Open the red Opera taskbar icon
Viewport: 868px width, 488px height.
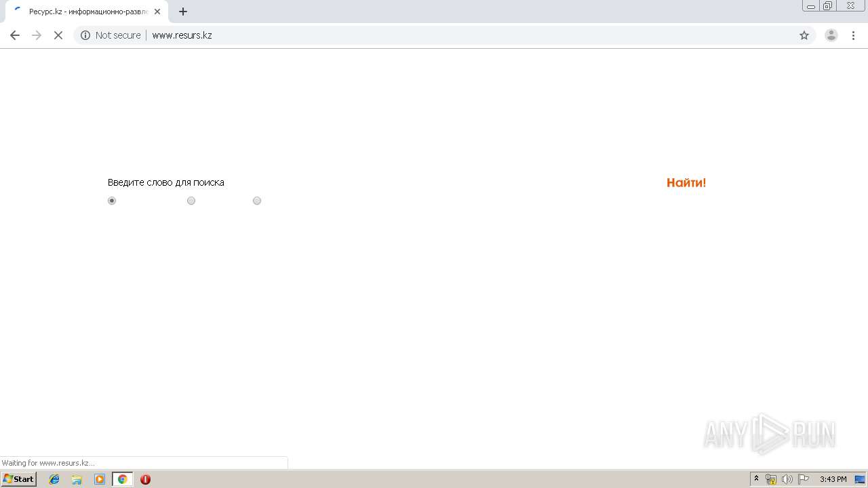coord(145,479)
